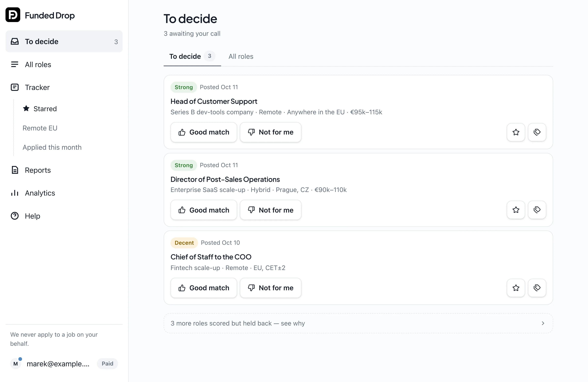The image size is (588, 382).
Task: Open All roles in the sidebar
Action: (x=64, y=64)
